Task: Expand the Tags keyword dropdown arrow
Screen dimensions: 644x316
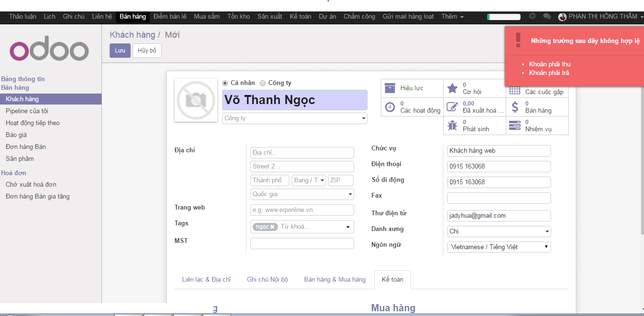Action: tap(348, 227)
